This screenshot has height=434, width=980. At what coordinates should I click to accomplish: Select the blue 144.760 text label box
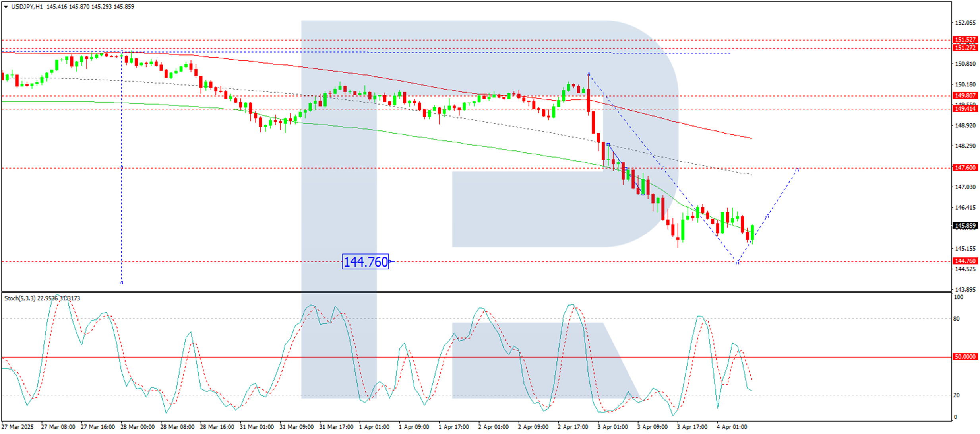(x=365, y=262)
